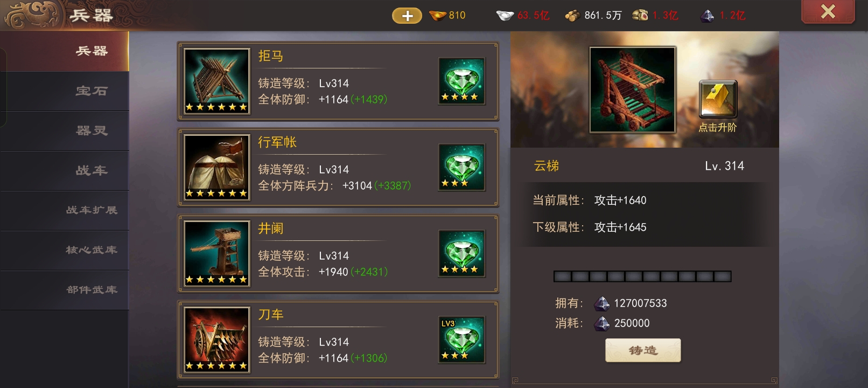This screenshot has width=868, height=388.
Task: Open the green gem slot for 拒马
Action: 461,81
